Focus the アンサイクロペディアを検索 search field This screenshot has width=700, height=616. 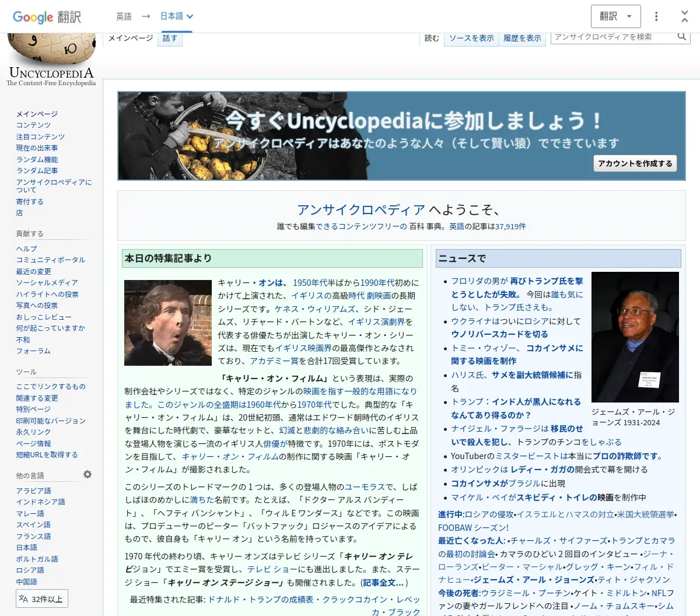tap(612, 37)
